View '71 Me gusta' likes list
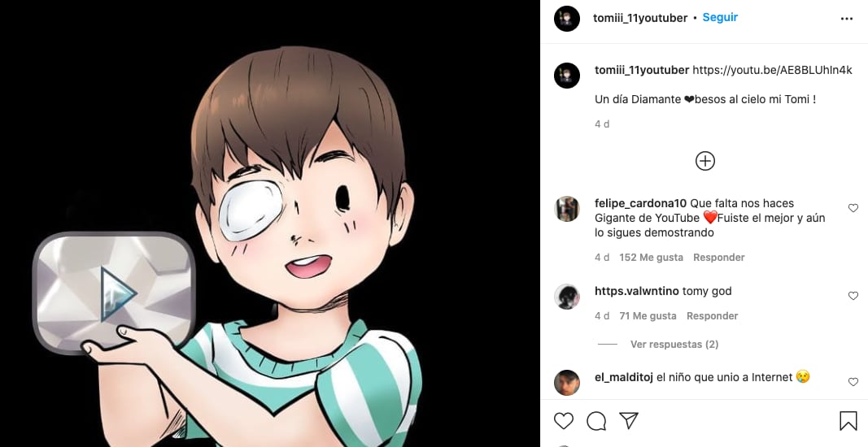The image size is (868, 447). [648, 316]
